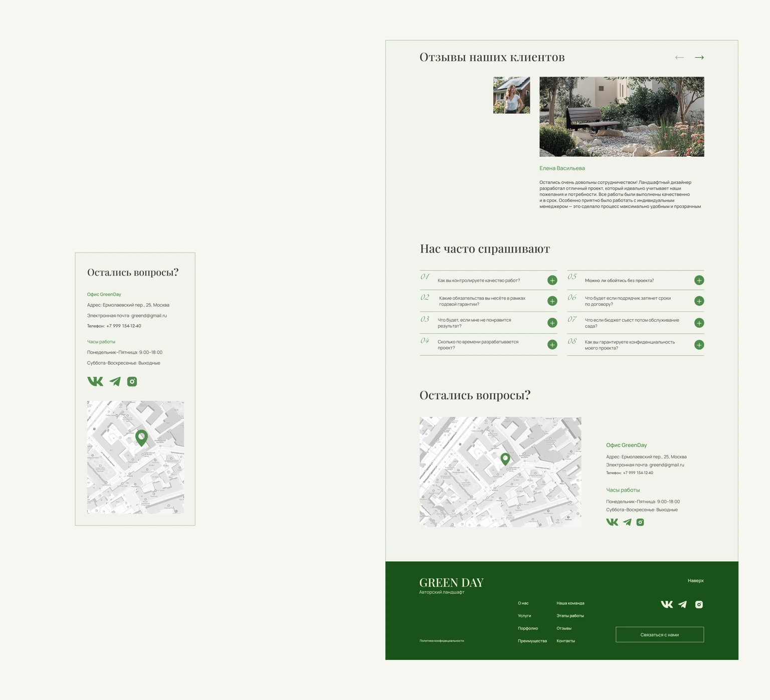770x700 pixels.
Task: Open Instagram icon in the footer
Action: coord(699,604)
